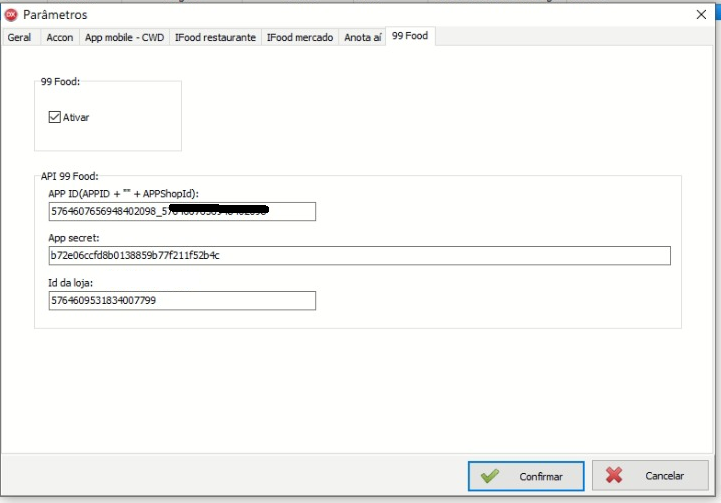Click the APP ID input field
Viewport: 721px width, 503px height.
[x=182, y=211]
